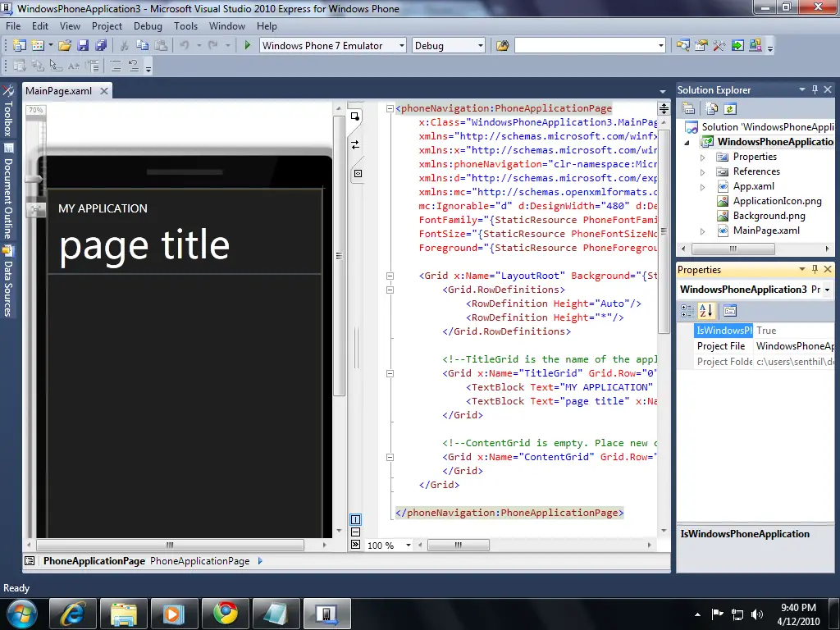
Task: Click the green Start Debugging play button
Action: (x=247, y=46)
